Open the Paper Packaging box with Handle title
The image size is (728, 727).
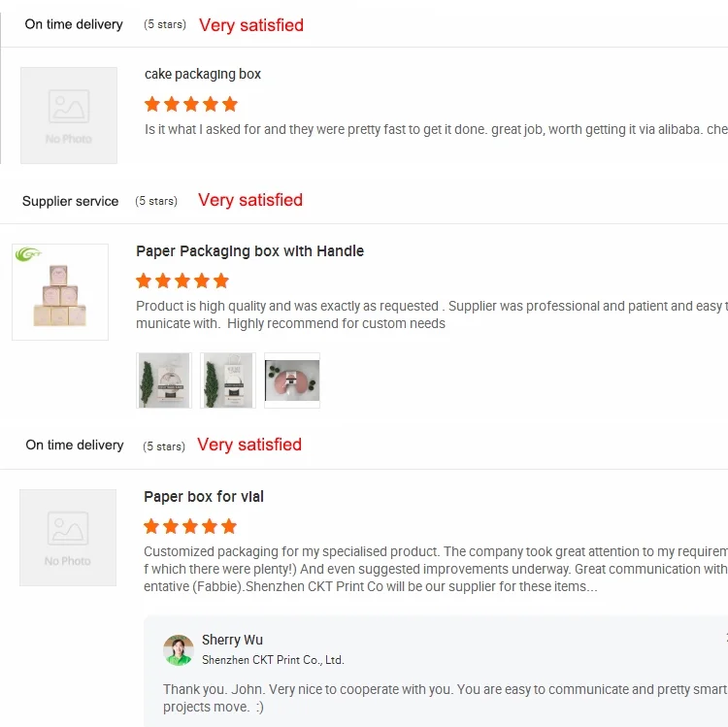pyautogui.click(x=249, y=250)
